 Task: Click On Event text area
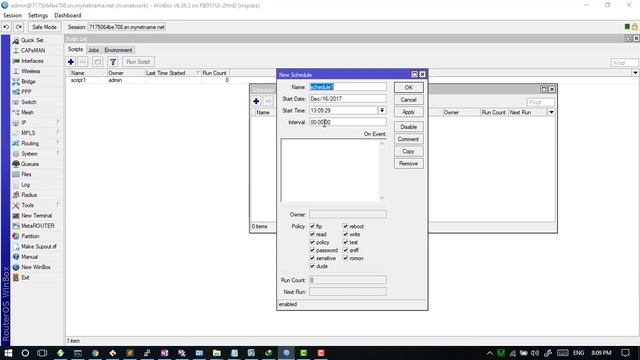tap(333, 170)
